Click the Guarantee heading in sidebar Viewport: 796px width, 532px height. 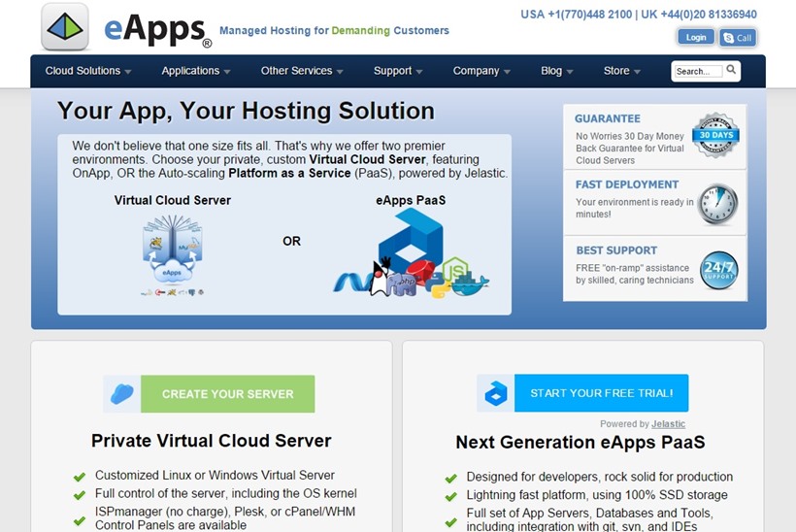click(607, 118)
